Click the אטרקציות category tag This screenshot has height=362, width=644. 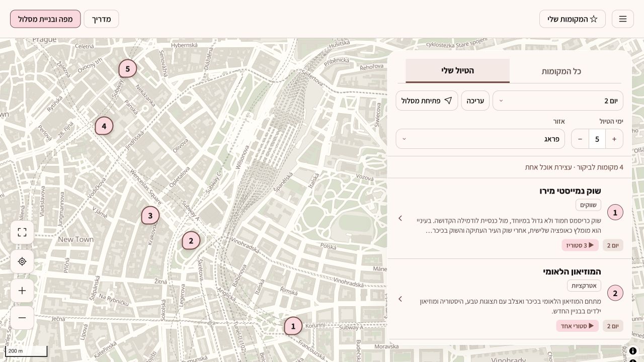584,286
